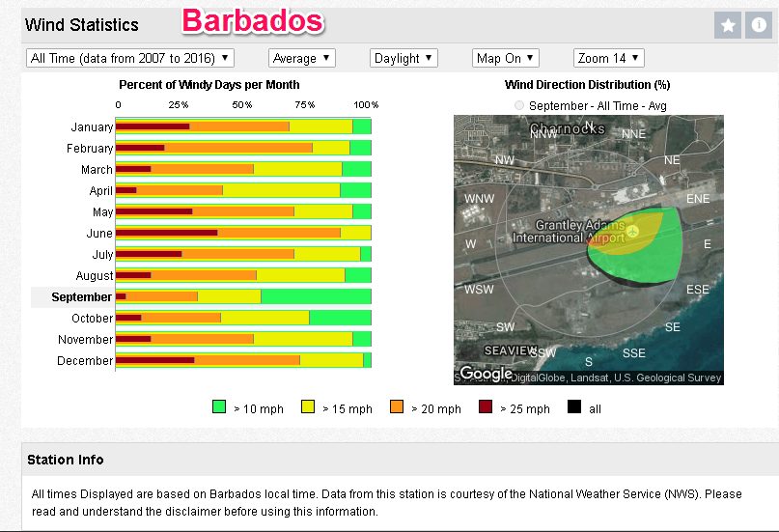The height and width of the screenshot is (532, 779).
Task: Select the September month label
Action: tap(82, 297)
